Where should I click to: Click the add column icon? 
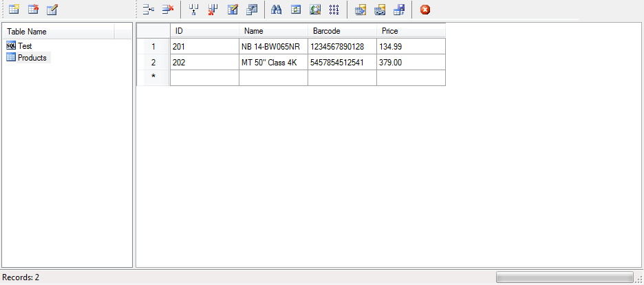193,10
